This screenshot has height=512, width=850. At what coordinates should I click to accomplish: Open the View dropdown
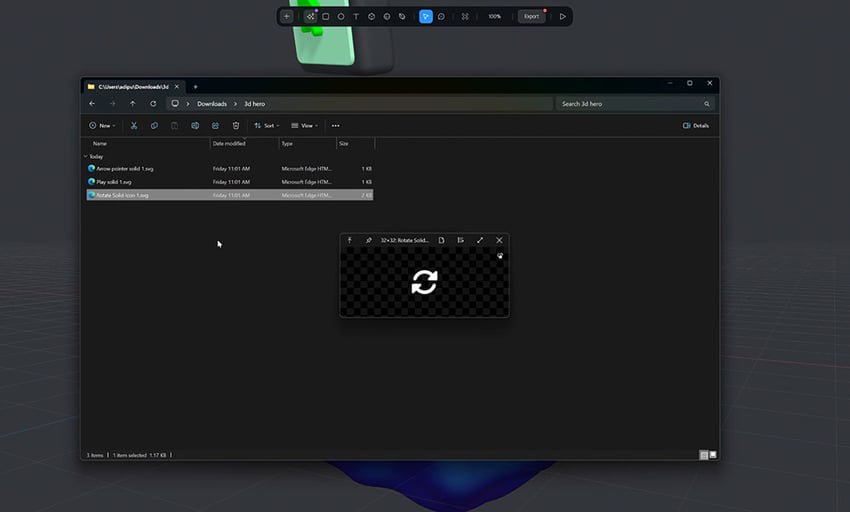[305, 125]
